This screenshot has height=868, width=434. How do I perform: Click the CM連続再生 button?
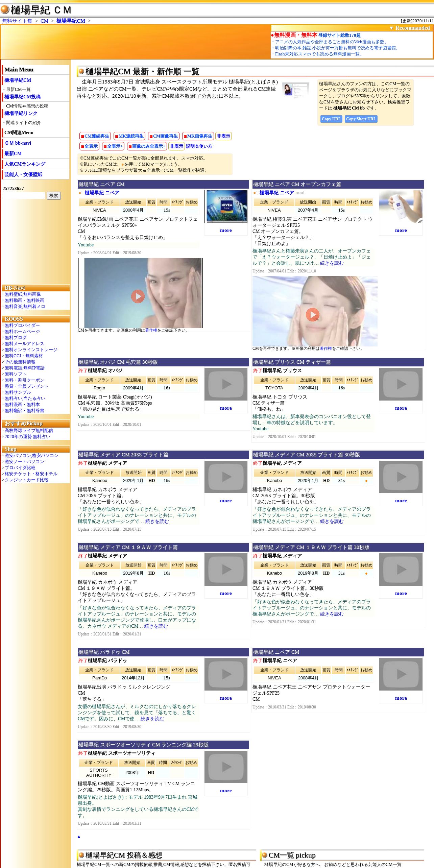coord(95,136)
